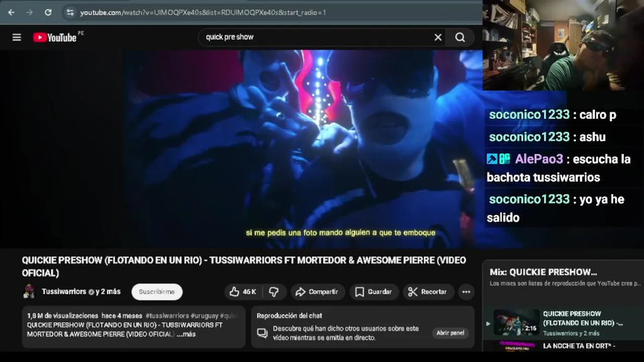Viewport: 644px width, 362px height.
Task: Click the #tussiwarriors hashtag
Action: tap(167, 316)
